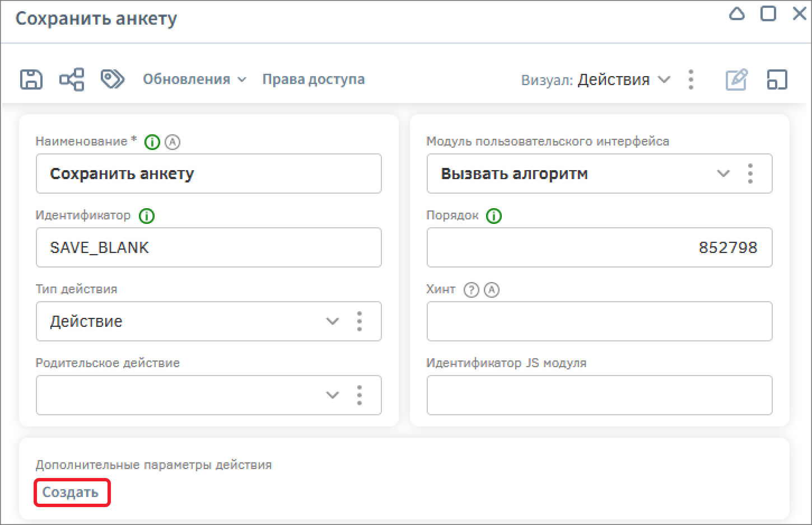Click the info icon beside Идентификатор label
The width and height of the screenshot is (812, 525).
[147, 216]
